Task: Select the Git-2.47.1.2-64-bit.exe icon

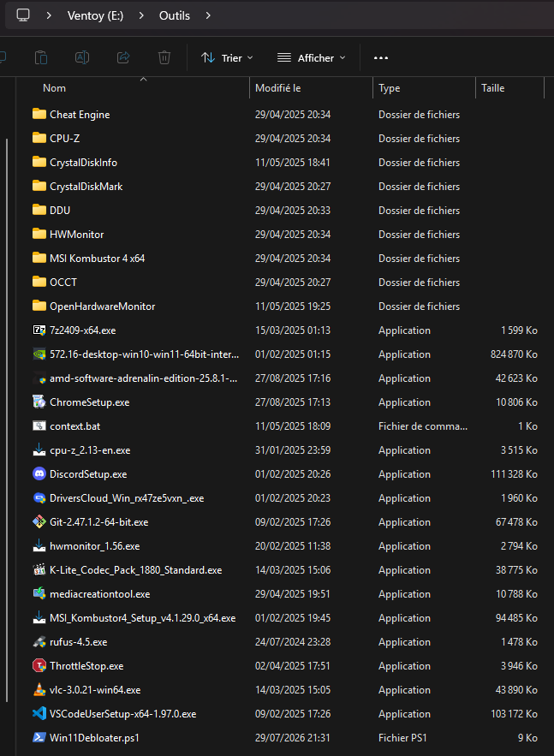Action: click(39, 521)
